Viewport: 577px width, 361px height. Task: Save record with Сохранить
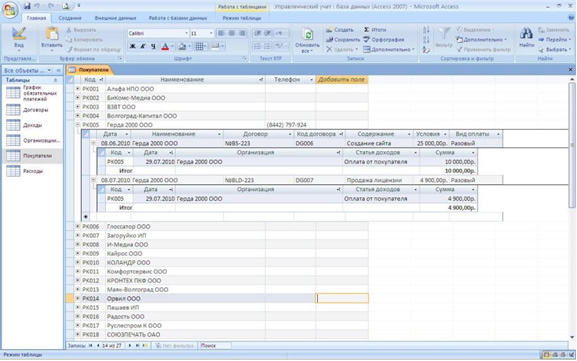tap(343, 39)
